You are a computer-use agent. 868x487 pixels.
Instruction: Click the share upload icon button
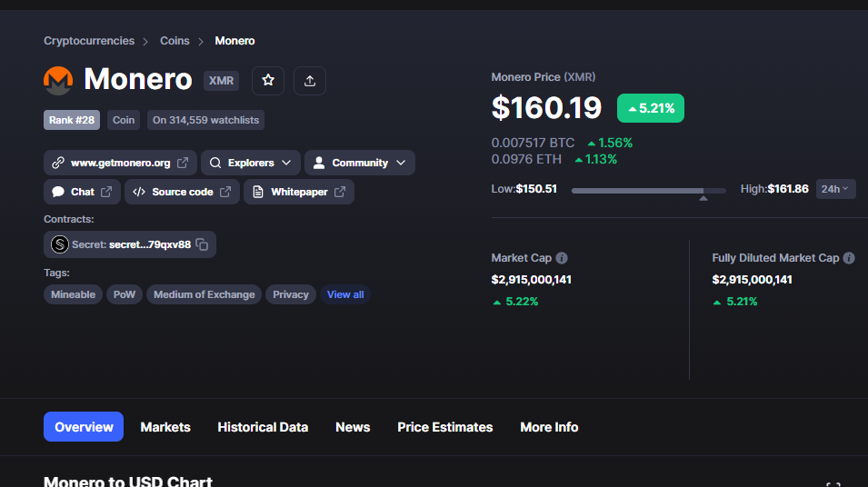(309, 81)
